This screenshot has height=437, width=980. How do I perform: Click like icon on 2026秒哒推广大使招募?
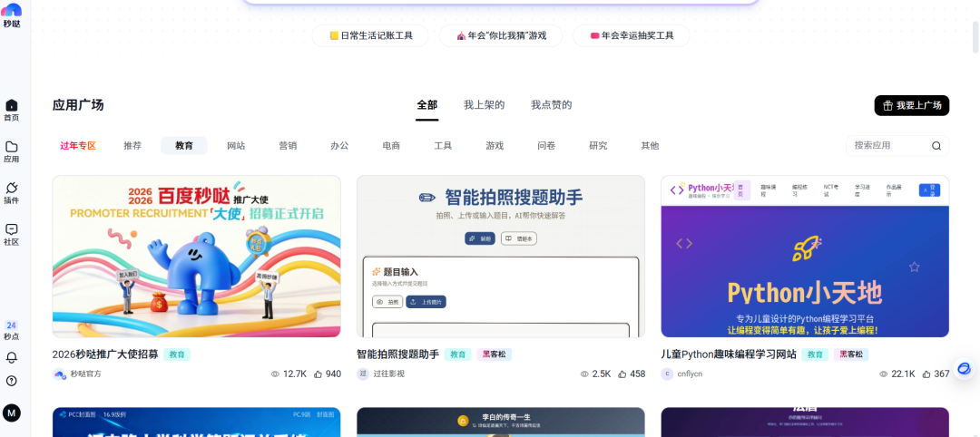click(318, 374)
